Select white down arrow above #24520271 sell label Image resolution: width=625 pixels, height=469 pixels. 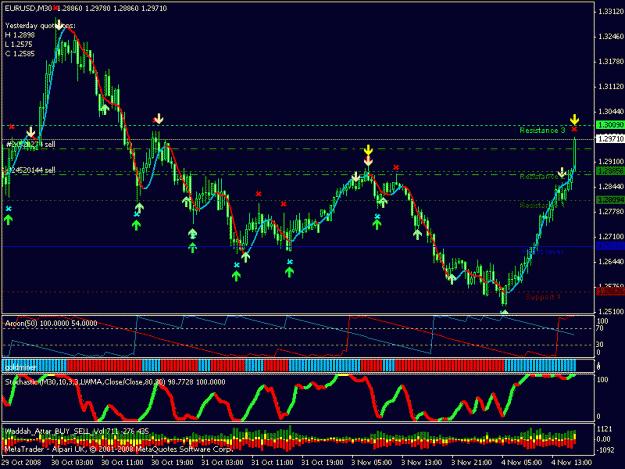(31, 132)
